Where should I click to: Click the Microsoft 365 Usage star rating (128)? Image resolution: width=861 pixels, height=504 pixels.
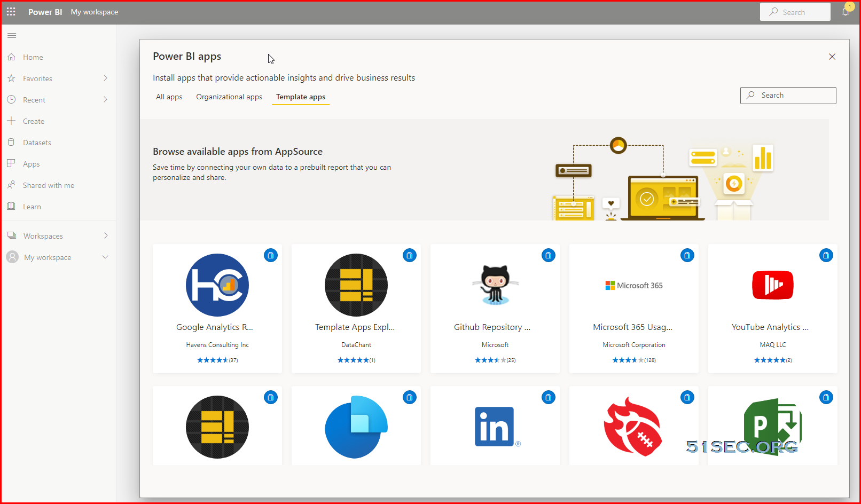(634, 360)
